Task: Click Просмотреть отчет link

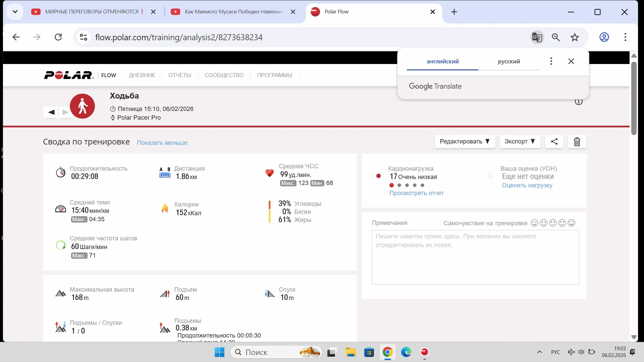Action: (x=416, y=193)
